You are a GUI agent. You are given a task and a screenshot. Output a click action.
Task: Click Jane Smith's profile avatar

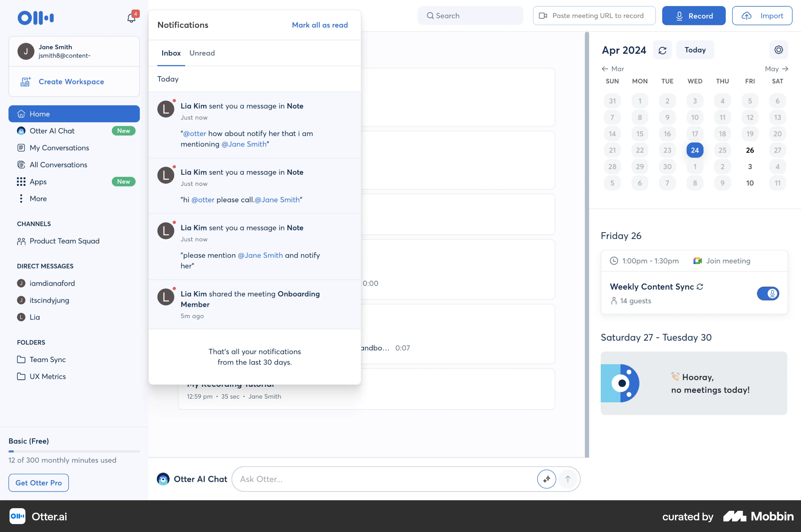point(26,51)
